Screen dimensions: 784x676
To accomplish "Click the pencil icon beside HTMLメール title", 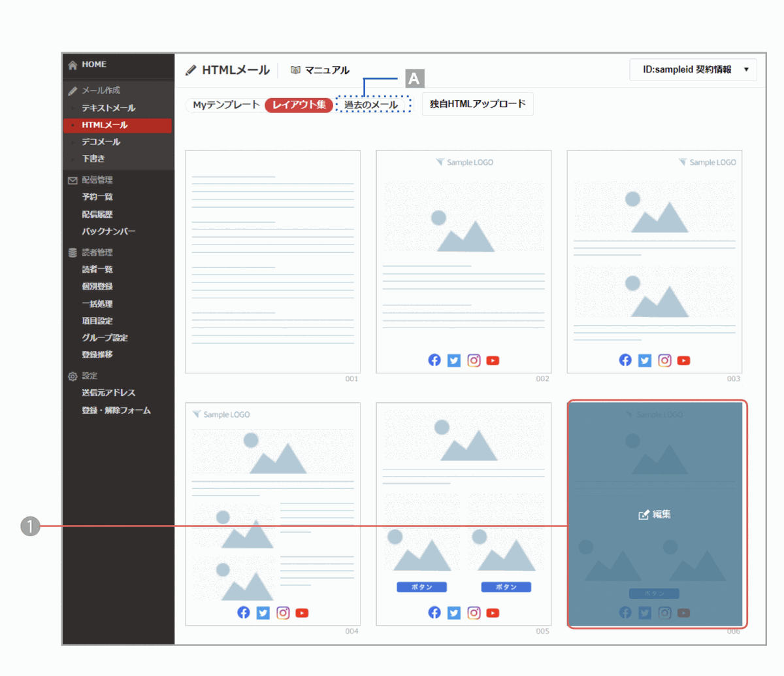I will (x=191, y=70).
